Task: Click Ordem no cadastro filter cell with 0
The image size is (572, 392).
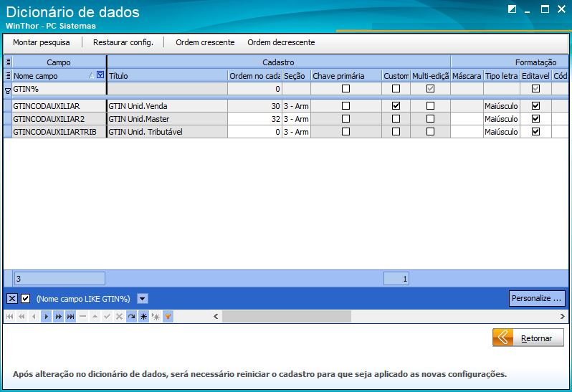Action: pyautogui.click(x=254, y=89)
